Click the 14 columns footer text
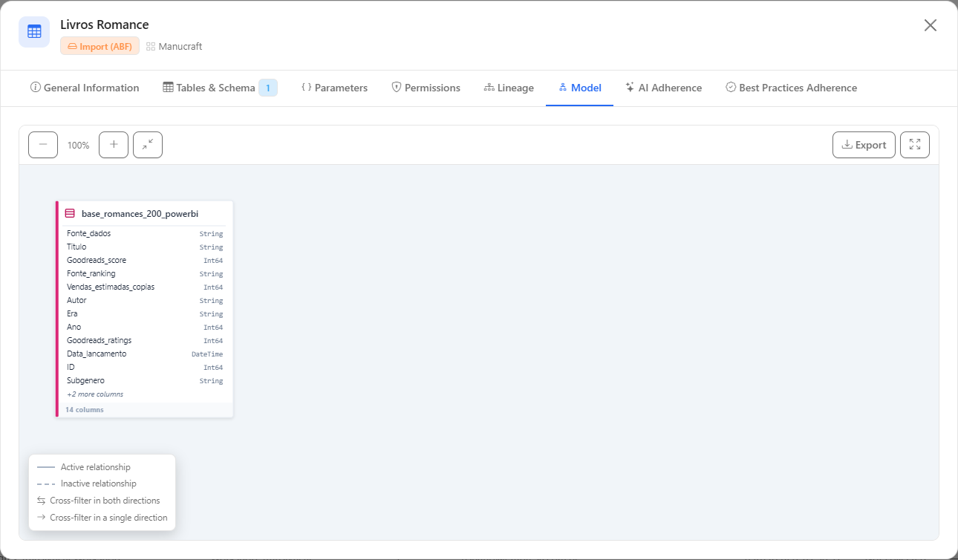 click(x=85, y=410)
